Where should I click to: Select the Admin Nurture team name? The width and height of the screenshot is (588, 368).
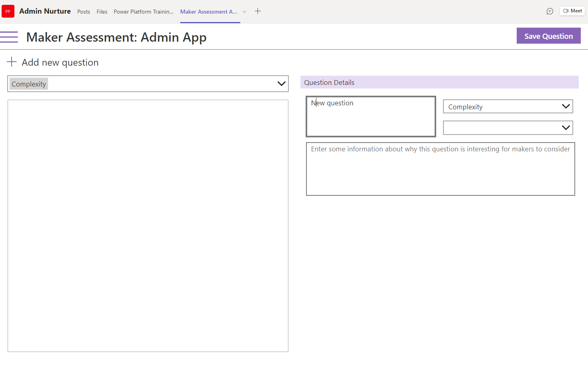pos(45,11)
